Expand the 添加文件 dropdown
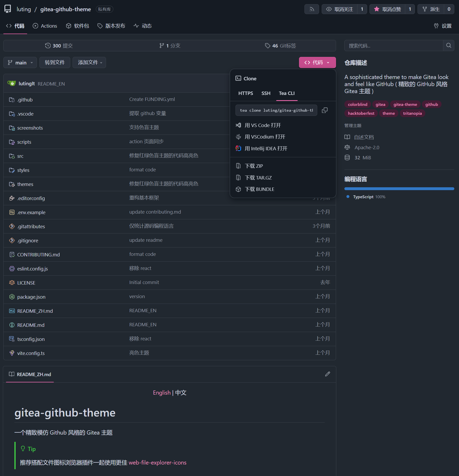 tap(89, 63)
